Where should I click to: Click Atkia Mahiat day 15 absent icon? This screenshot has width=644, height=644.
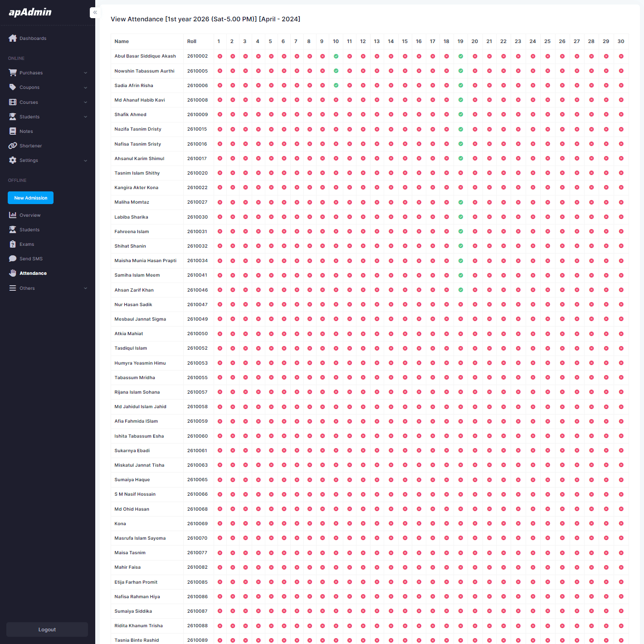(405, 333)
